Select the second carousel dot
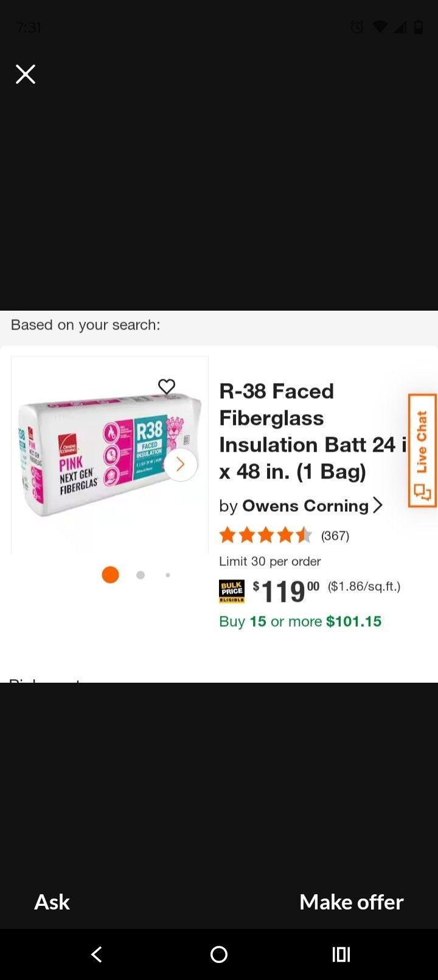Image resolution: width=438 pixels, height=980 pixels. (141, 575)
